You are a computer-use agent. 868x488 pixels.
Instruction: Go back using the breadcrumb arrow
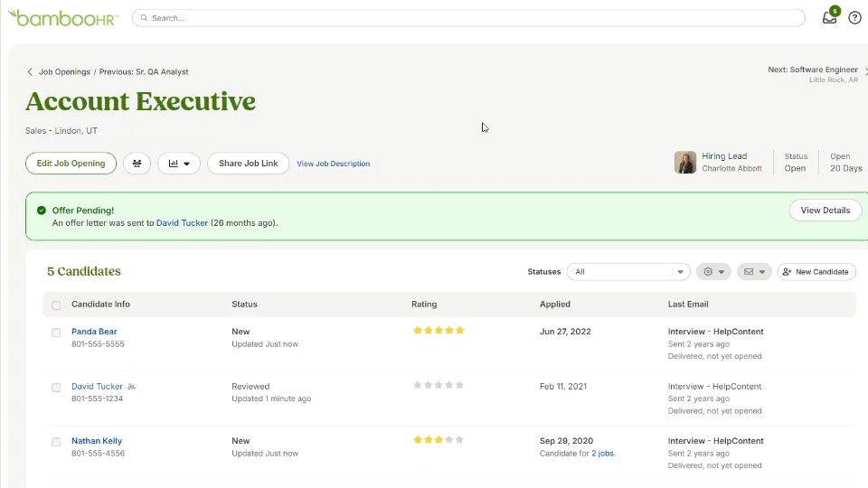click(x=30, y=72)
